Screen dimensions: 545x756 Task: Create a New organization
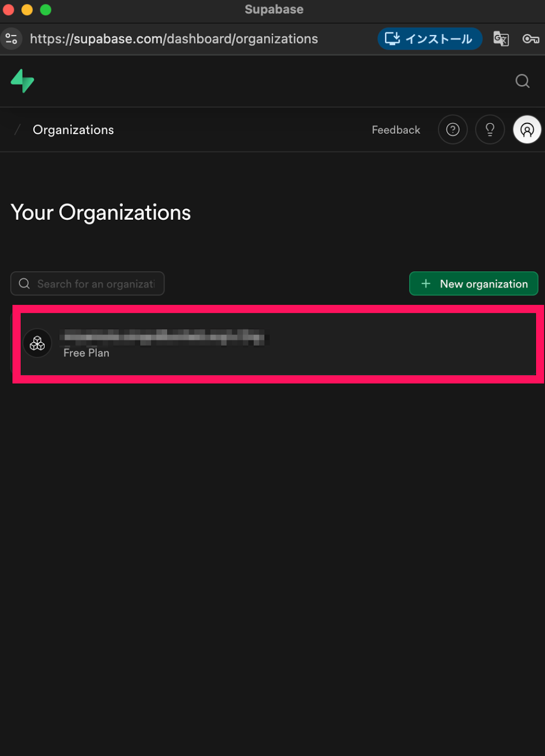click(x=473, y=283)
